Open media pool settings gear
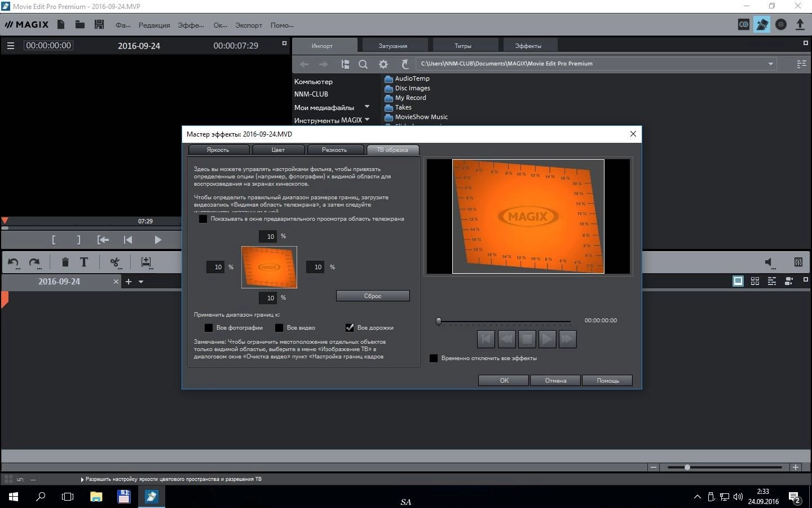The height and width of the screenshot is (508, 812). tap(383, 64)
